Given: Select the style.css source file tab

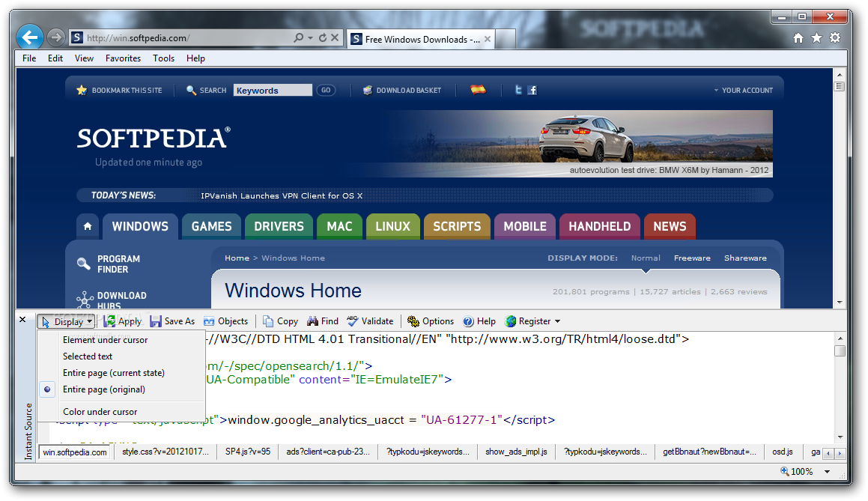Looking at the screenshot, I should pyautogui.click(x=166, y=452).
